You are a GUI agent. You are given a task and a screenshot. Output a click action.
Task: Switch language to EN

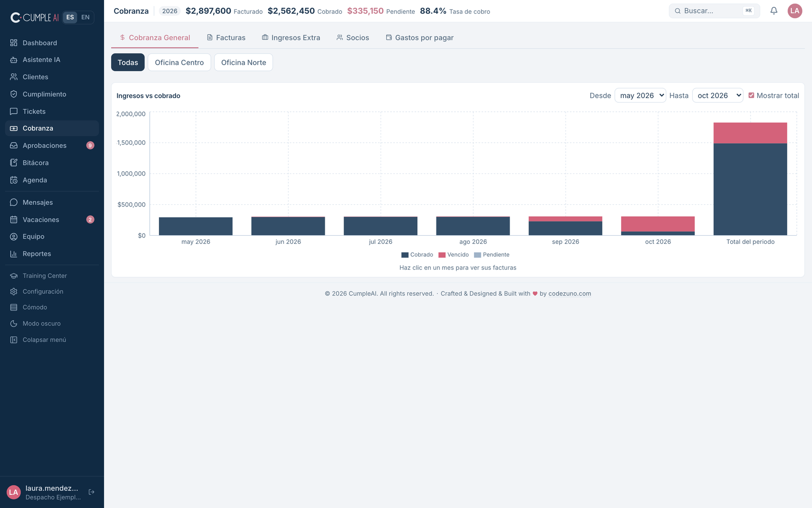click(x=85, y=17)
